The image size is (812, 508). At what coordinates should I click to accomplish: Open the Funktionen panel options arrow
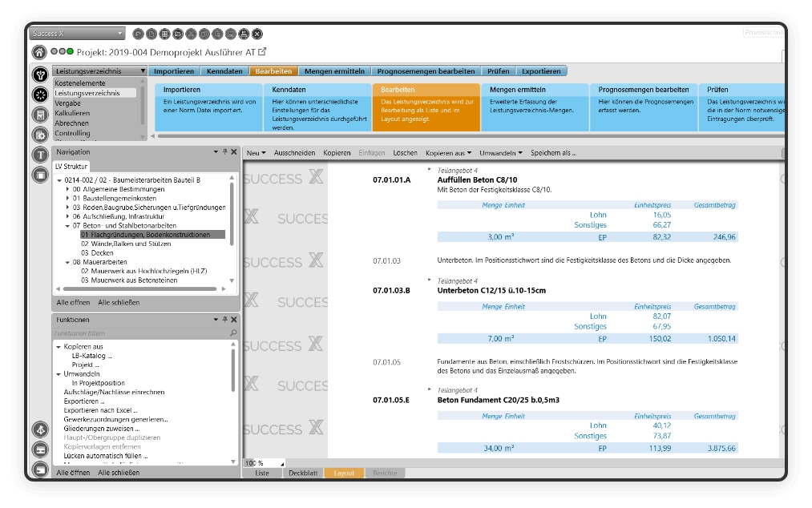click(216, 320)
